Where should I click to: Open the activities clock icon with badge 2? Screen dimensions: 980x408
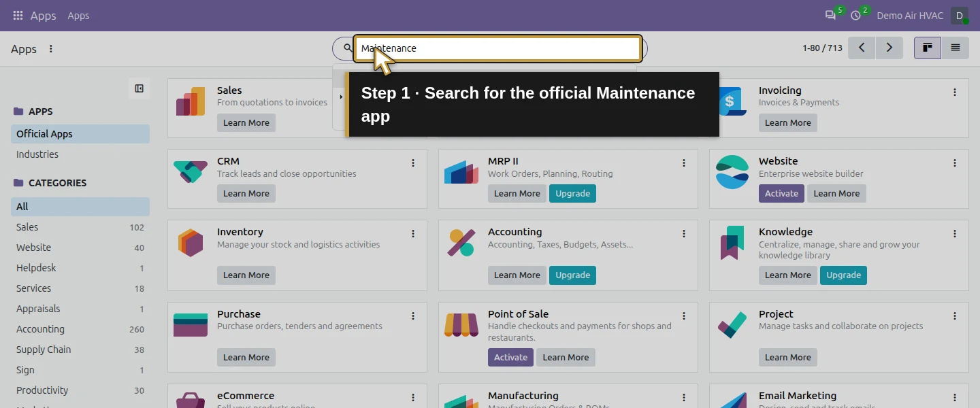(x=855, y=15)
